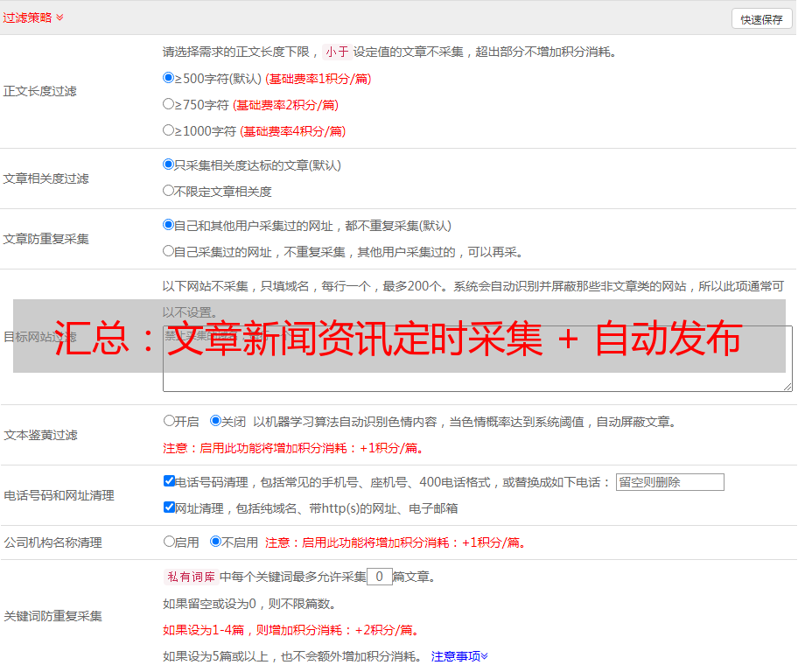The width and height of the screenshot is (798, 672).
Task: Enable 公司机构名称清理 with 启用
Action: click(x=169, y=542)
